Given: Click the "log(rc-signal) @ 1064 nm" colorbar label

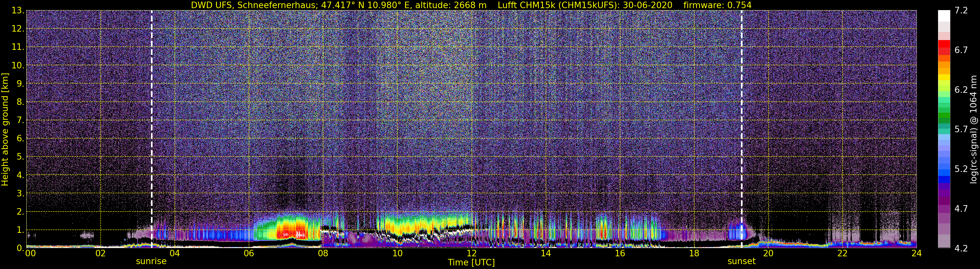Looking at the screenshot, I should point(973,129).
